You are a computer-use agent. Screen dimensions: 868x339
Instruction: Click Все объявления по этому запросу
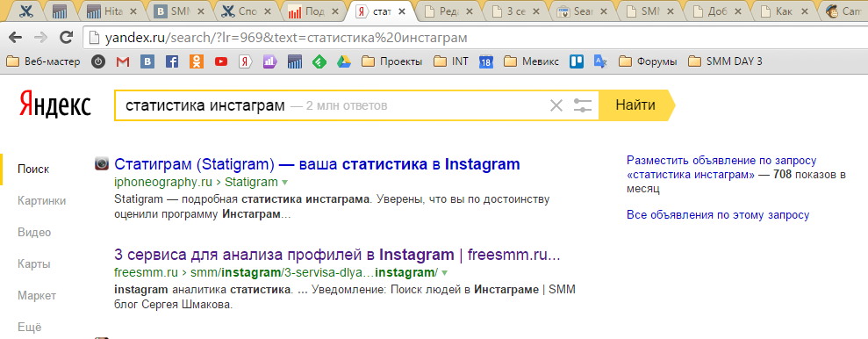pyautogui.click(x=718, y=215)
